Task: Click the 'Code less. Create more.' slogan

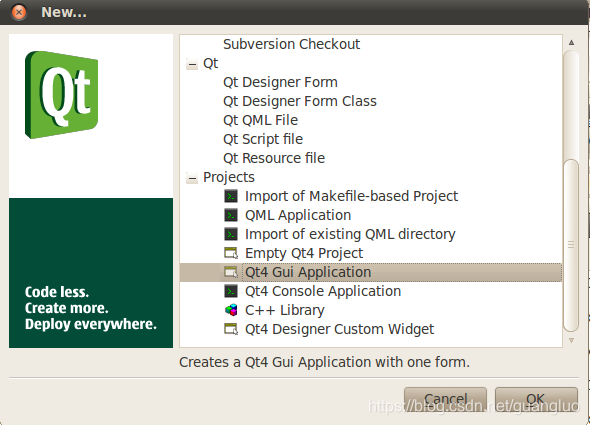Action: pos(91,308)
